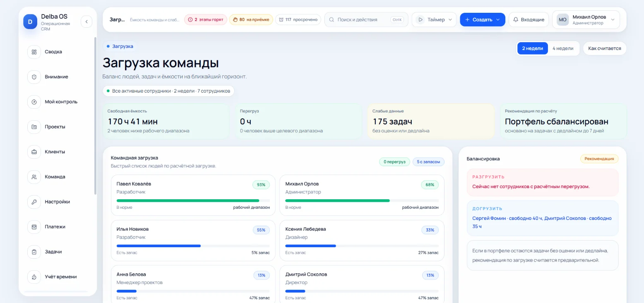This screenshot has height=303, width=644.
Task: Click the 5 с запасом tag
Action: tap(428, 162)
